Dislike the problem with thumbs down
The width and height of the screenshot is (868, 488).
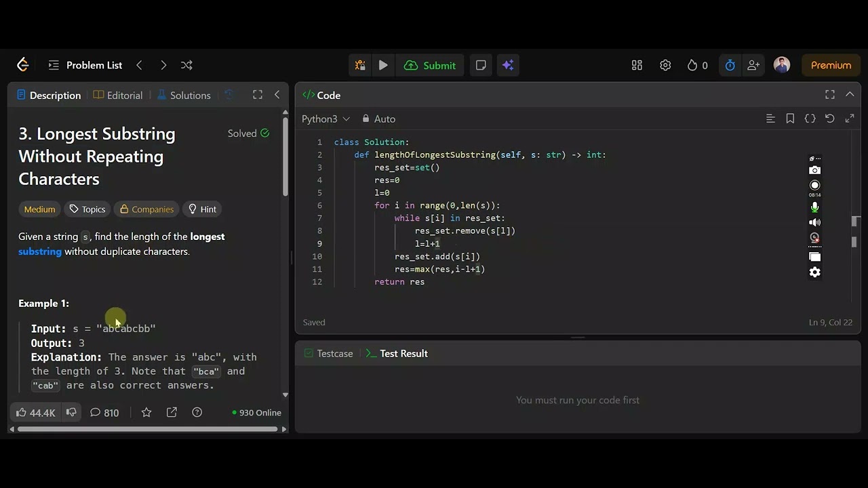pos(71,412)
